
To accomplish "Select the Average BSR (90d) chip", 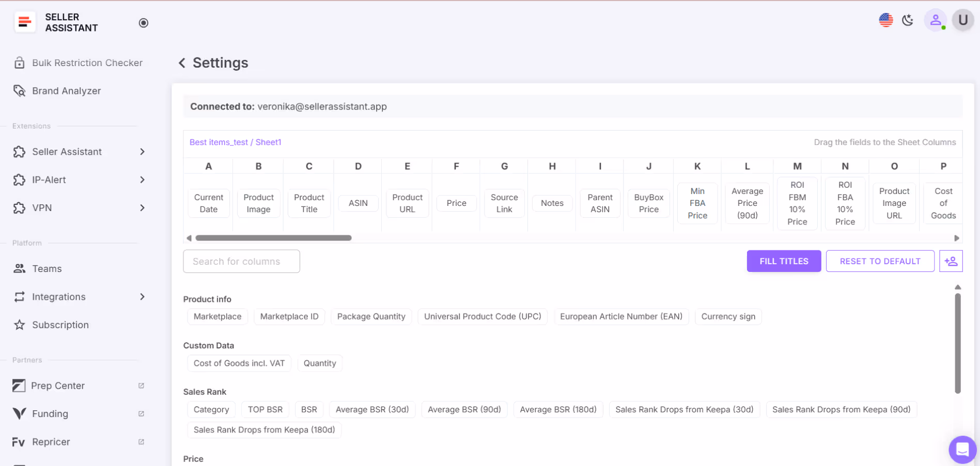I will [464, 409].
